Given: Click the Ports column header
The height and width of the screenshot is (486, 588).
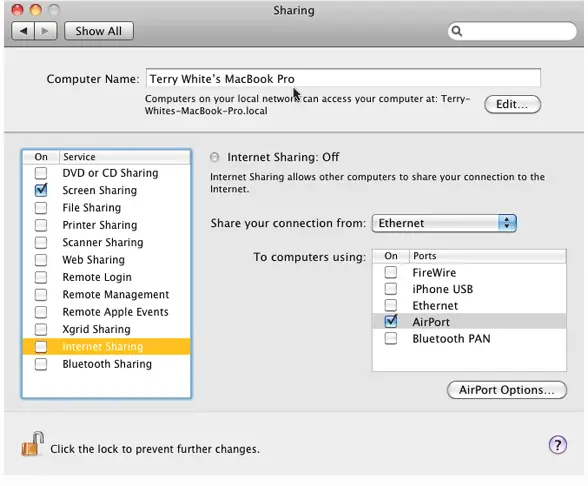Looking at the screenshot, I should point(488,256).
